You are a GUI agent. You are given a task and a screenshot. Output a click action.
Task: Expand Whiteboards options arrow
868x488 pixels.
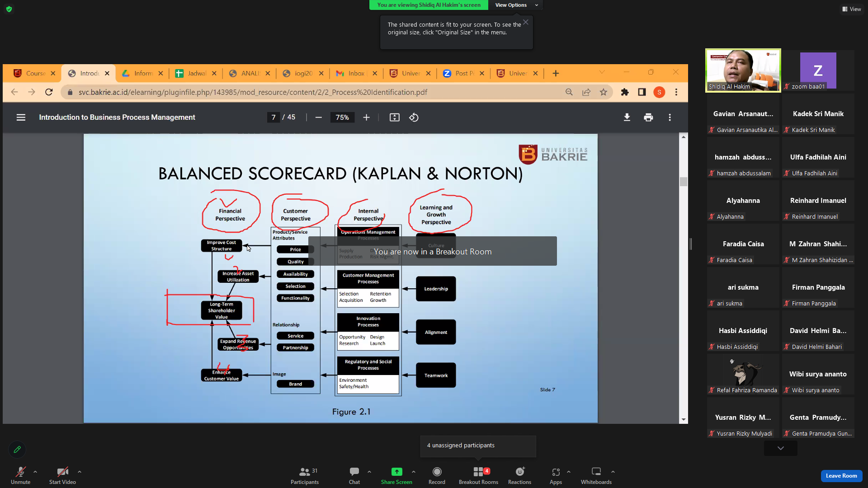click(613, 472)
